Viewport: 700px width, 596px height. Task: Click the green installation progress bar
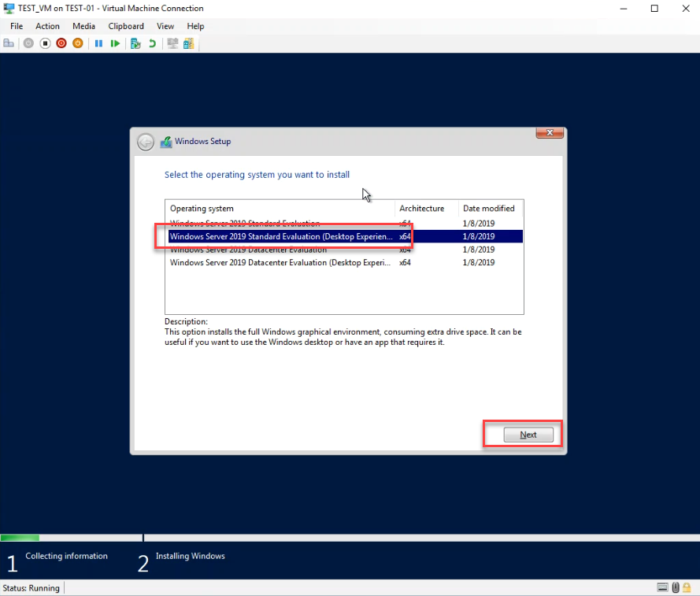pyautogui.click(x=20, y=538)
